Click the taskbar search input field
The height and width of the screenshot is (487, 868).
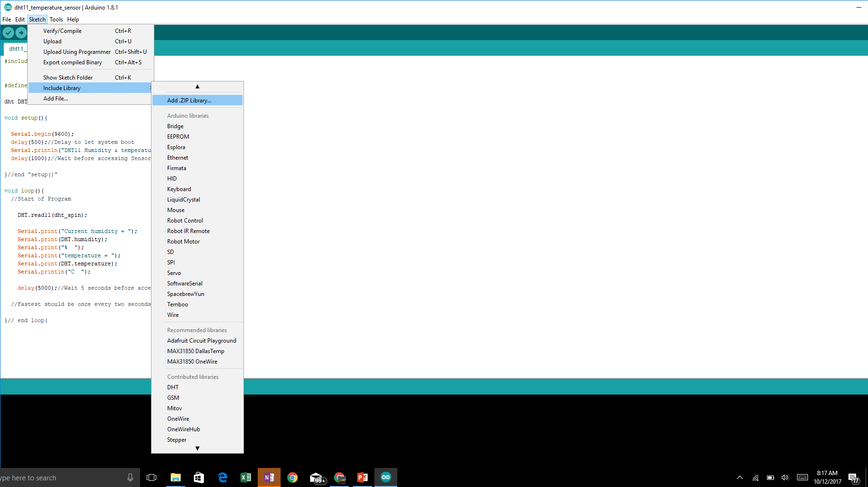coord(62,477)
